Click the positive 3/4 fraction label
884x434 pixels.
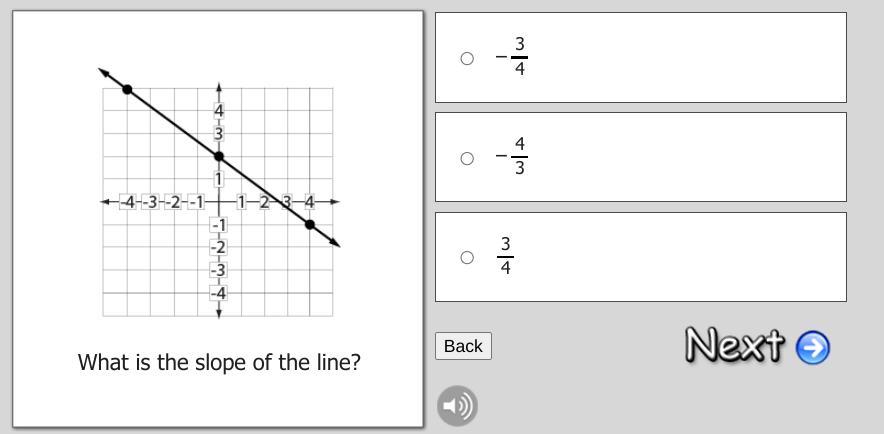tap(506, 257)
